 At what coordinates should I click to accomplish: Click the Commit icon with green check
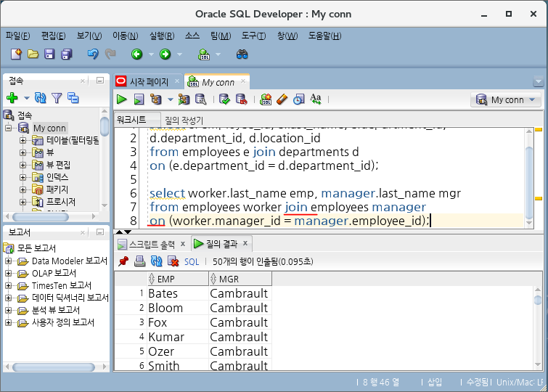click(224, 99)
